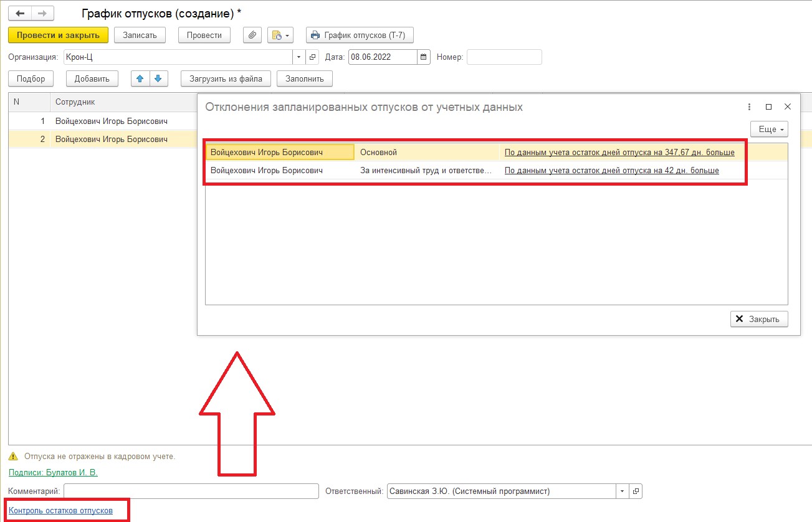Expand the Организация dropdown list
Viewport: 812px width, 522px height.
coord(299,57)
